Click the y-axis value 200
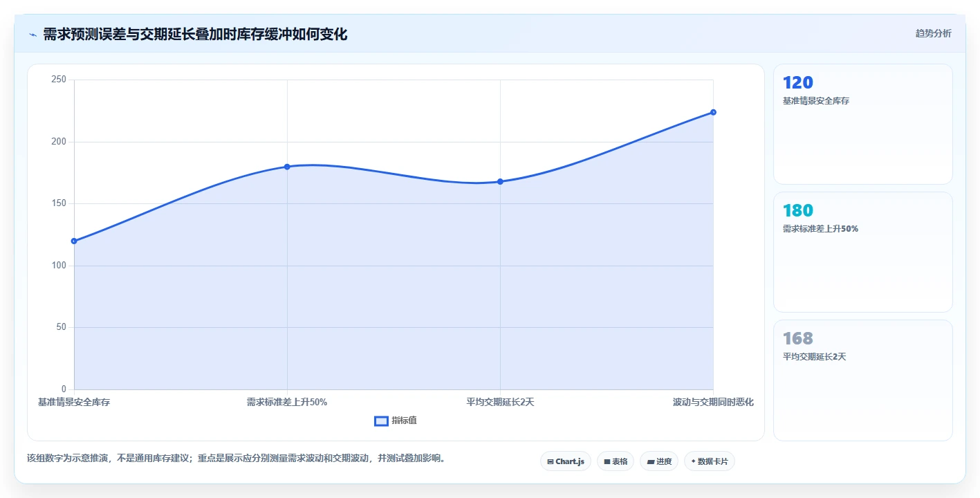This screenshot has height=498, width=980. (x=59, y=142)
